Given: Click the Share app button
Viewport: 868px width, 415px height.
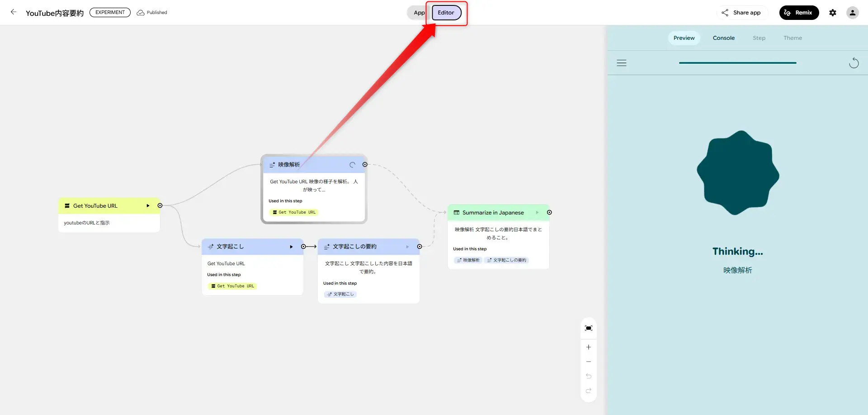Looking at the screenshot, I should (741, 13).
